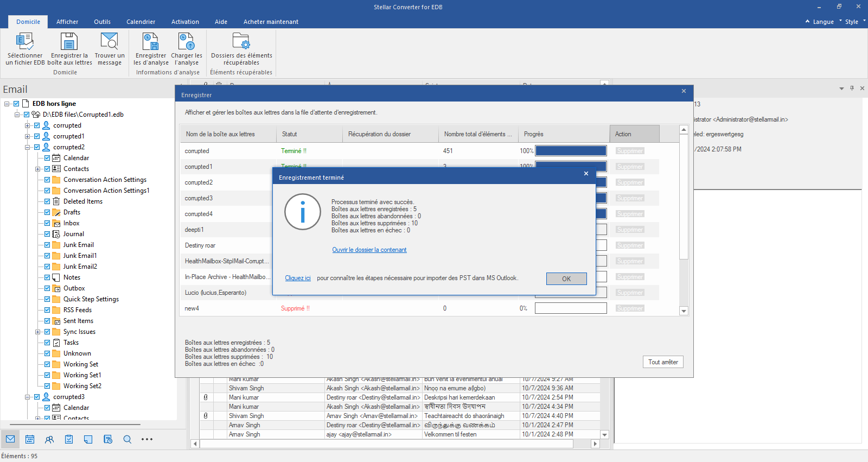Screen dimensions: 868x462
Task: Click the Ouvrir le dossier la contenant link
Action: pyautogui.click(x=369, y=250)
